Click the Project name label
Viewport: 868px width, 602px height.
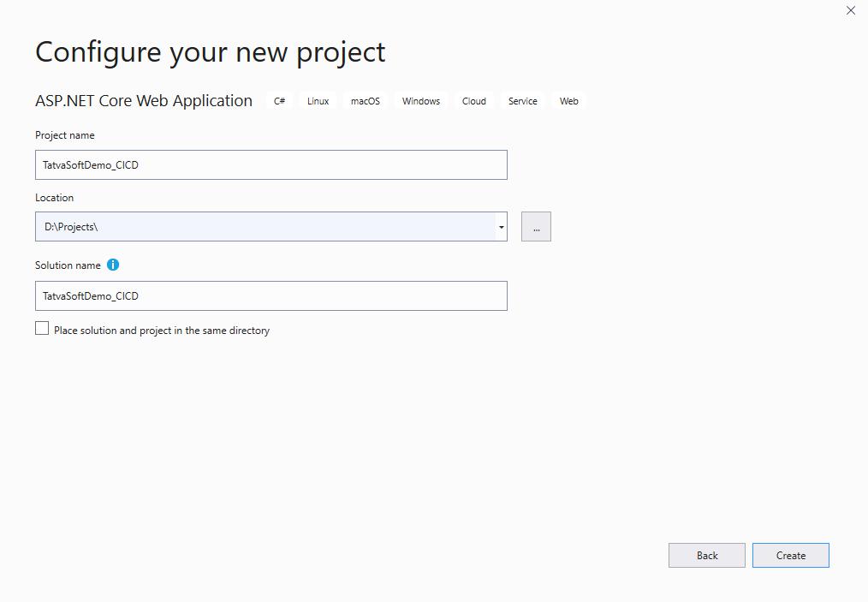tap(65, 135)
